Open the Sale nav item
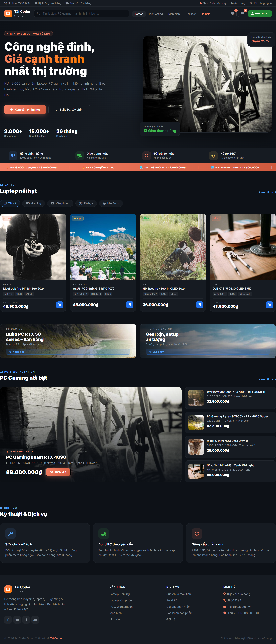 (206, 14)
